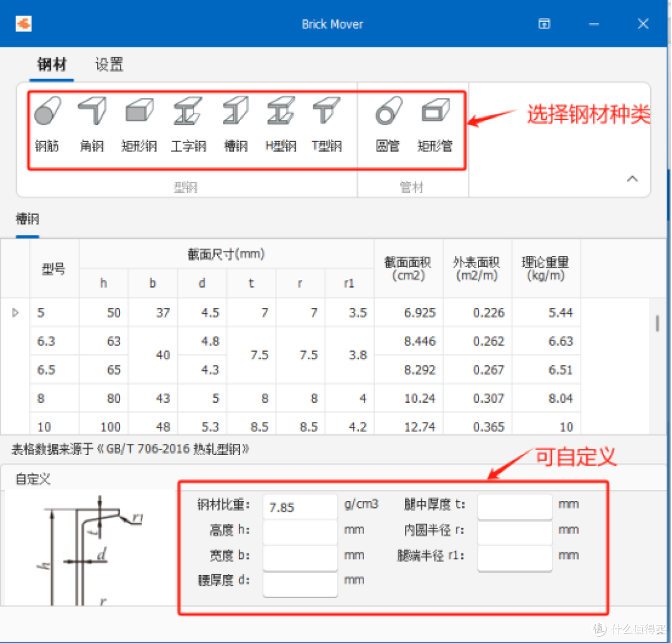Click the 腿端半径 r1 input field
The image size is (672, 643).
tap(515, 558)
